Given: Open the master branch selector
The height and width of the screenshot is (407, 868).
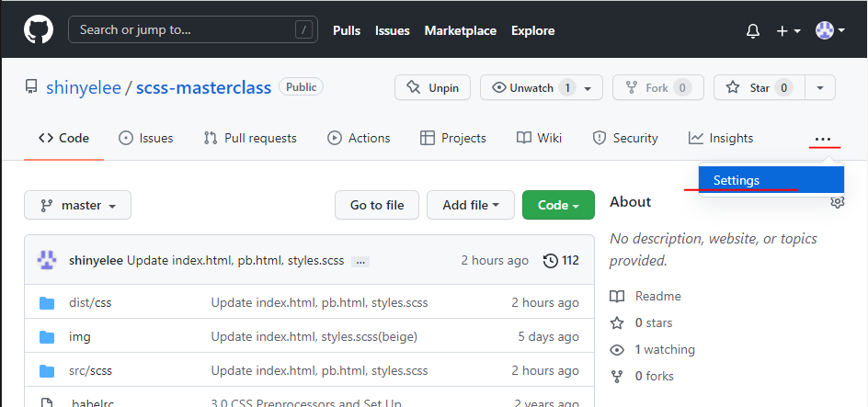Looking at the screenshot, I should coord(77,205).
